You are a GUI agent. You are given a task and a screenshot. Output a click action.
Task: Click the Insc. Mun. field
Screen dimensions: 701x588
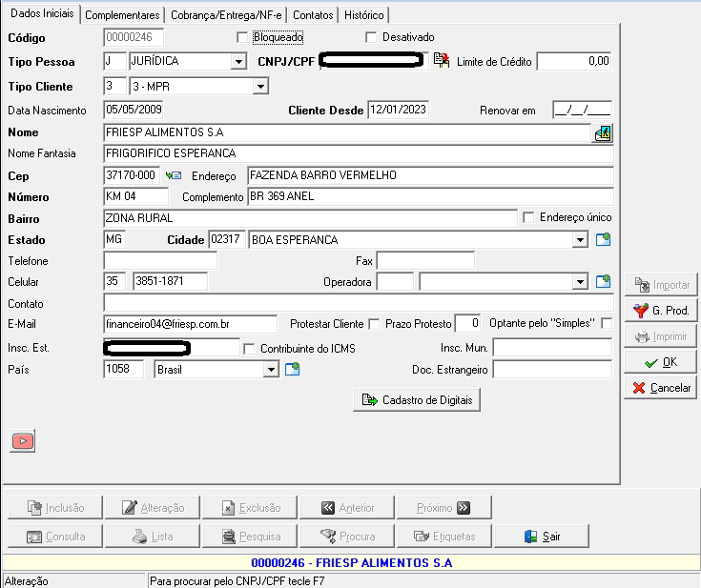coord(552,348)
